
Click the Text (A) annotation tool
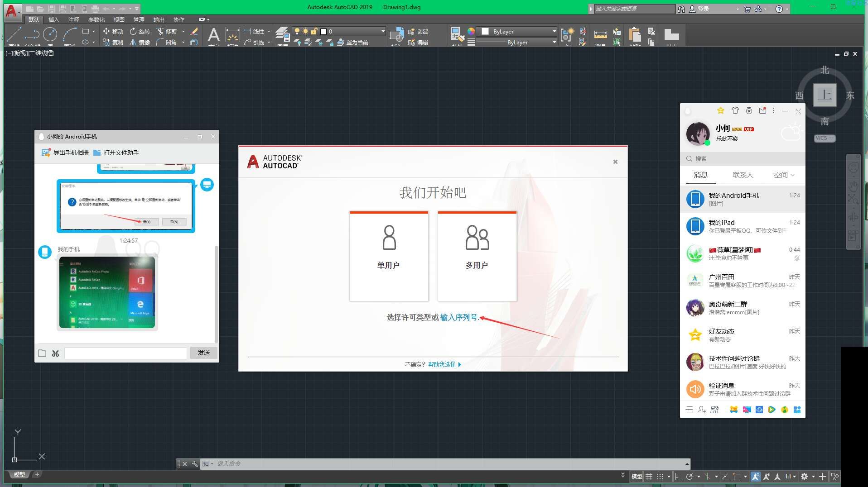[x=213, y=34]
